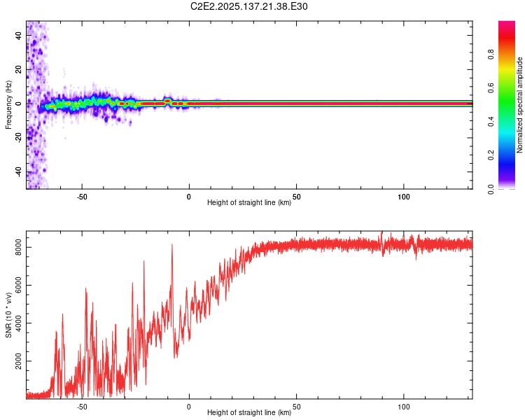Click the Frequency (Hz) axis label

(x=8, y=105)
